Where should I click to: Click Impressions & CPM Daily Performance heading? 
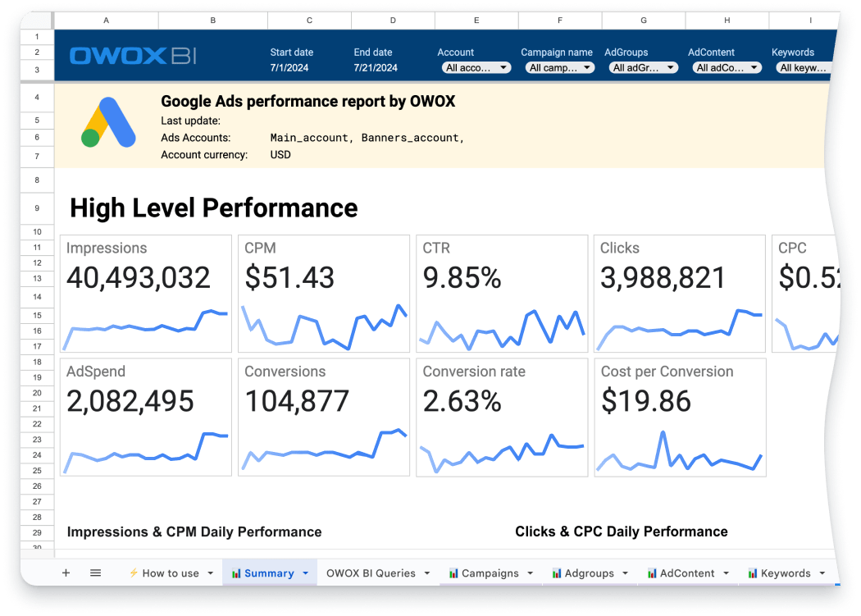coord(194,532)
